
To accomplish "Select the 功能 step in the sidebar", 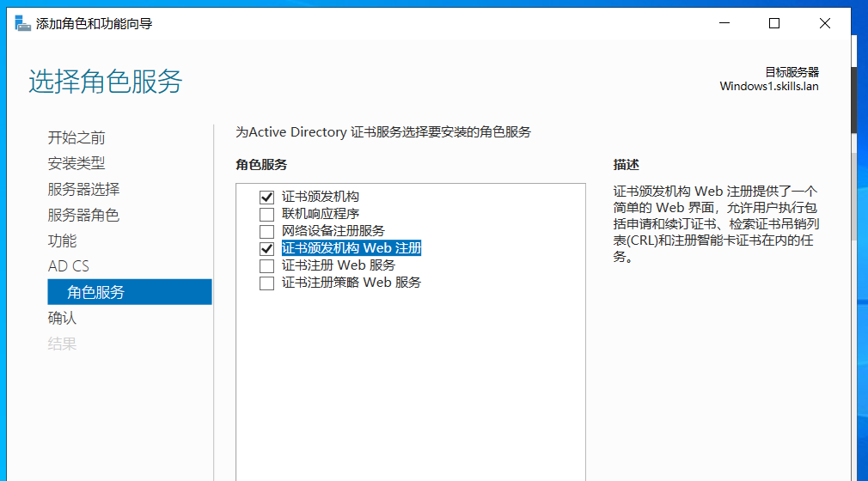I will [x=62, y=240].
